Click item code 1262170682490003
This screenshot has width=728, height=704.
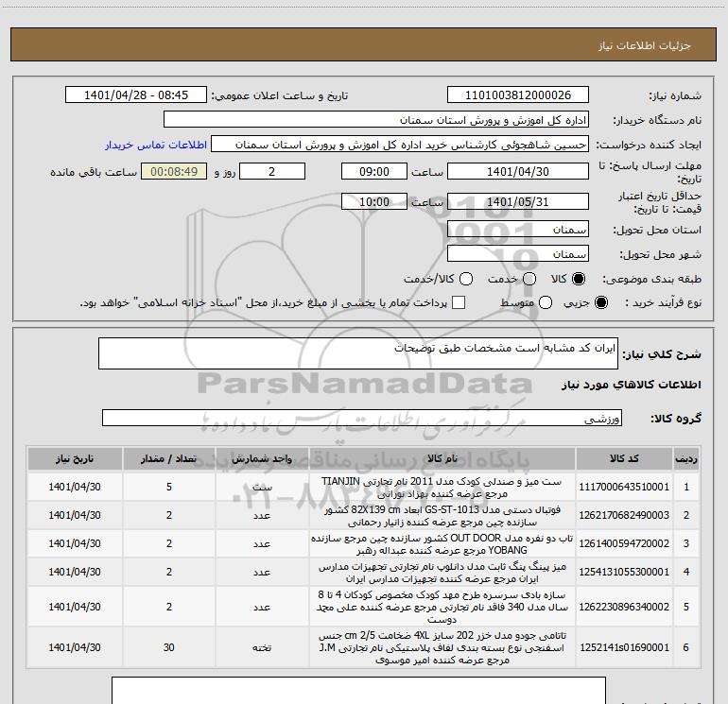(x=624, y=515)
